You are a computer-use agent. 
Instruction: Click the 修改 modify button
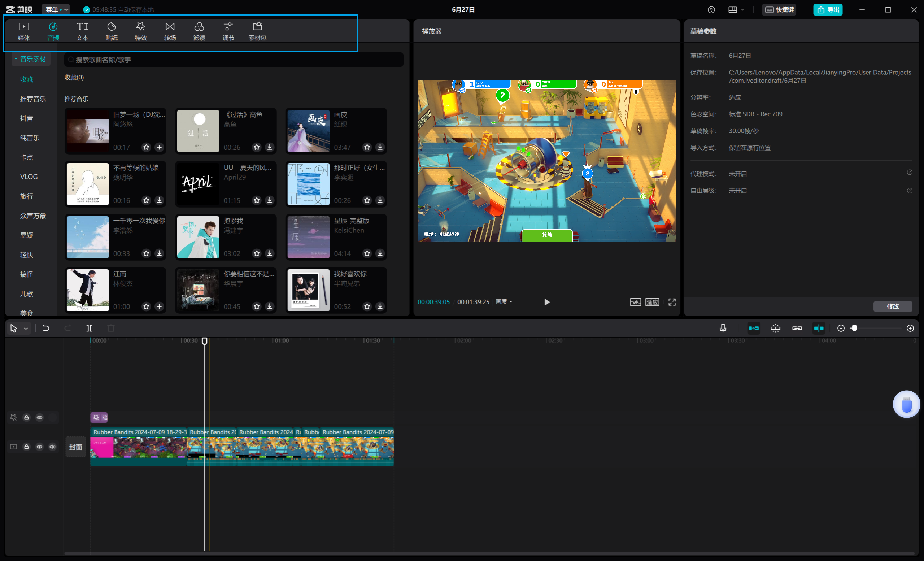pos(893,306)
